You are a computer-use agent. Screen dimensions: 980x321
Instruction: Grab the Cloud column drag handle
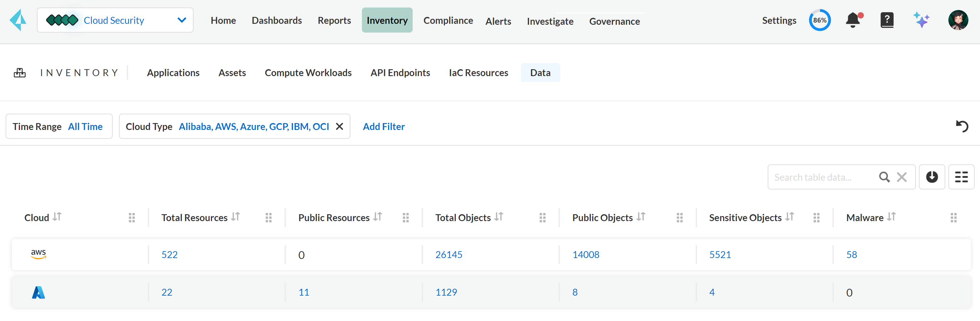[132, 218]
